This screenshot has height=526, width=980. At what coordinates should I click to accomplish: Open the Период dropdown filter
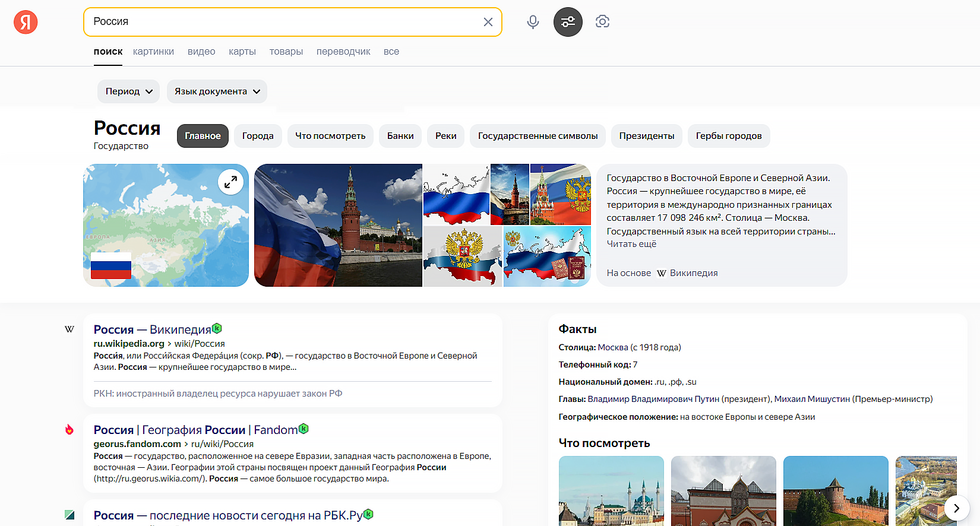coord(129,91)
